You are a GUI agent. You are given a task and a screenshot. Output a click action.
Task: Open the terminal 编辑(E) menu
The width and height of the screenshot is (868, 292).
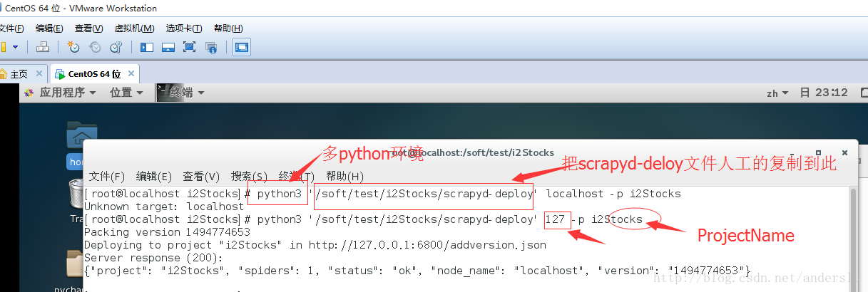click(154, 176)
